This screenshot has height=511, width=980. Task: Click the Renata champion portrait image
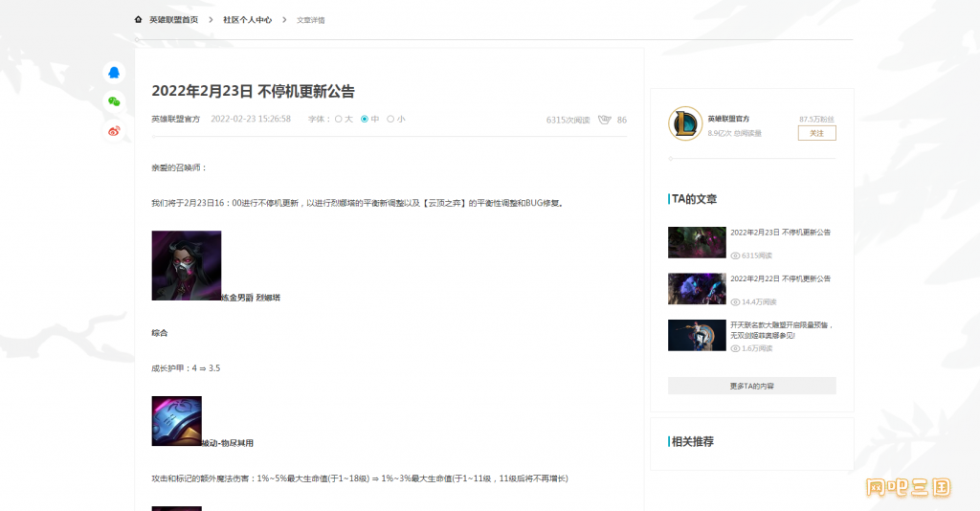point(187,265)
